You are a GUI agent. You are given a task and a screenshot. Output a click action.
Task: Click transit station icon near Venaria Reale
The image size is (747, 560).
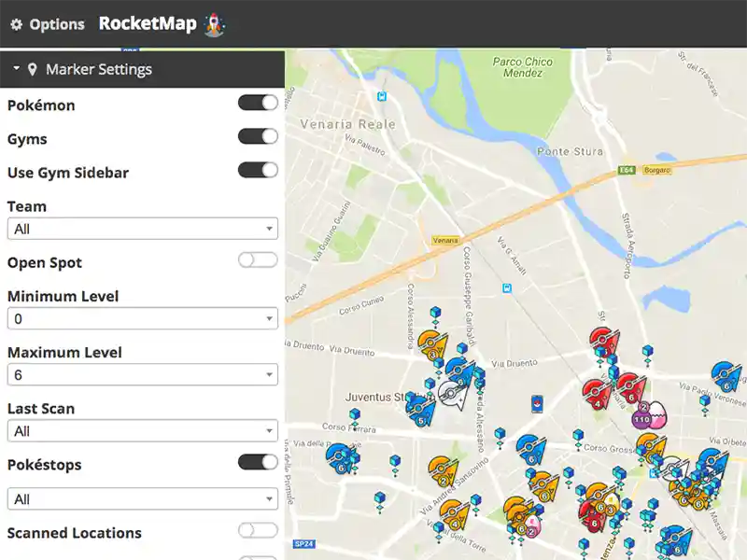tap(382, 97)
